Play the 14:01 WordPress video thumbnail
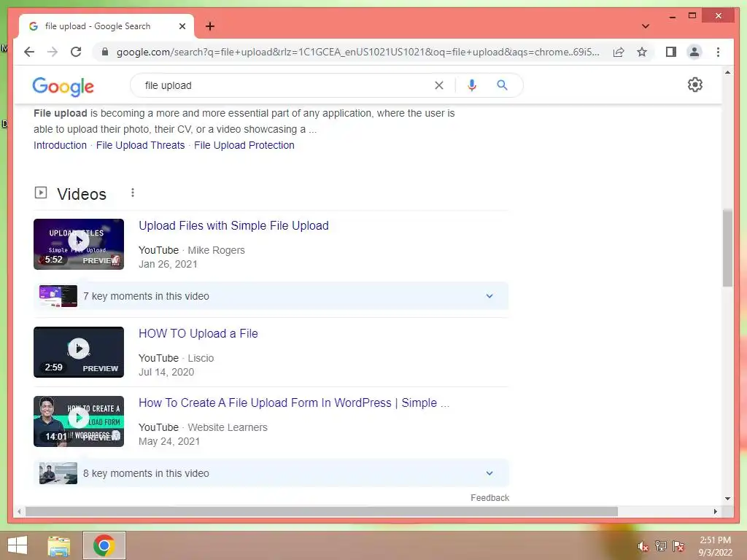This screenshot has height=560, width=747. [79, 421]
